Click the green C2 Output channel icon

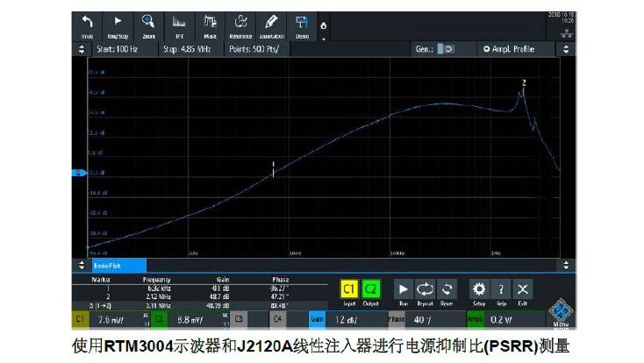point(370,289)
